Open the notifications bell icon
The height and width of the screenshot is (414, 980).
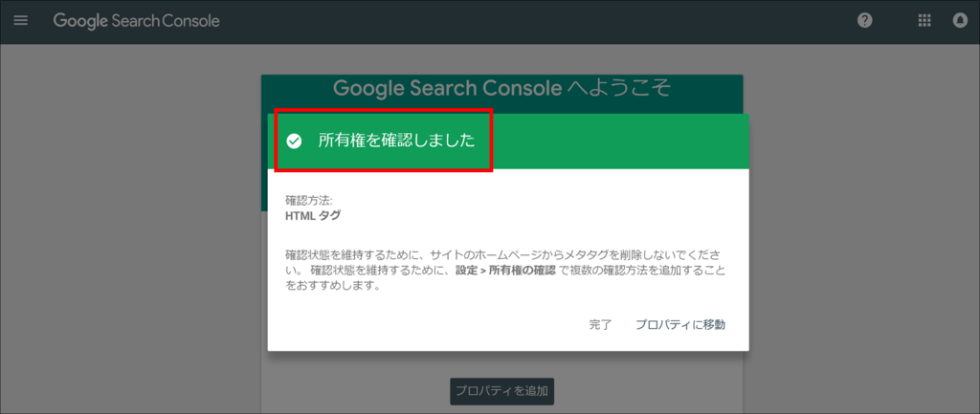(960, 21)
